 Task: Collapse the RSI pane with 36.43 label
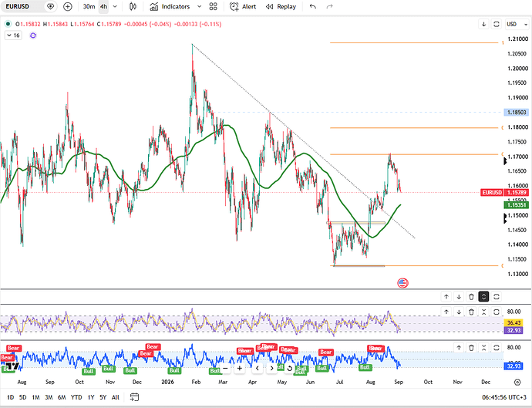tap(484, 312)
